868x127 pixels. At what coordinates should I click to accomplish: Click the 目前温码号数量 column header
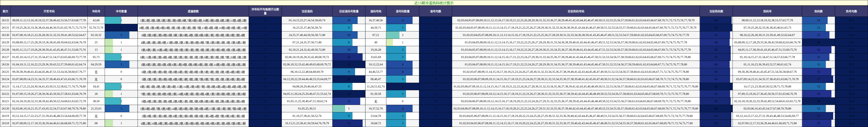(349, 11)
